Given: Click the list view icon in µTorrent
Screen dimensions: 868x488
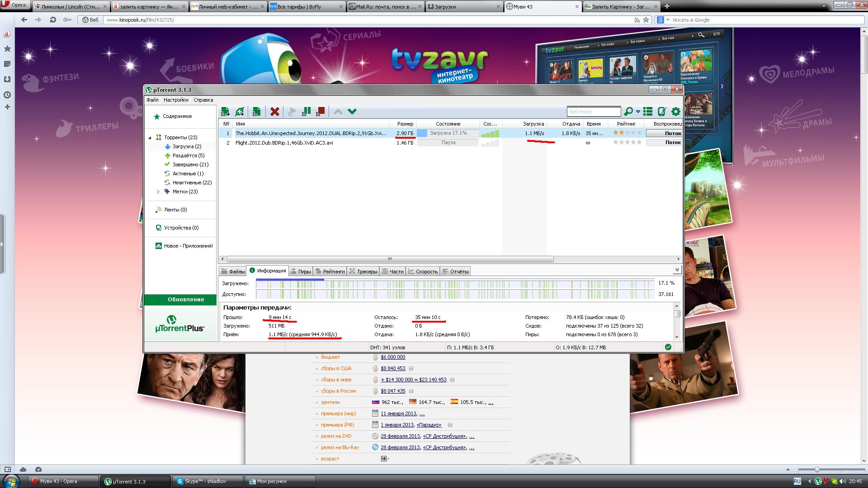Looking at the screenshot, I should (x=648, y=112).
